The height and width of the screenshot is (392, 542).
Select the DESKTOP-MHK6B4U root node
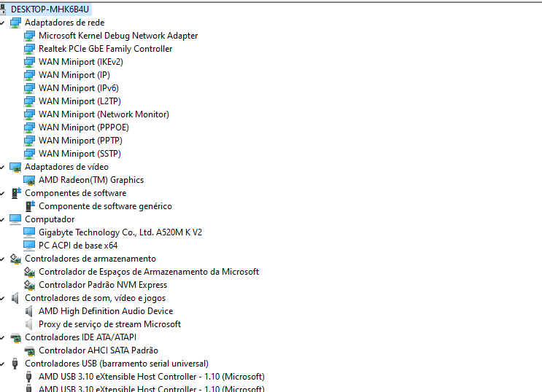pyautogui.click(x=50, y=9)
